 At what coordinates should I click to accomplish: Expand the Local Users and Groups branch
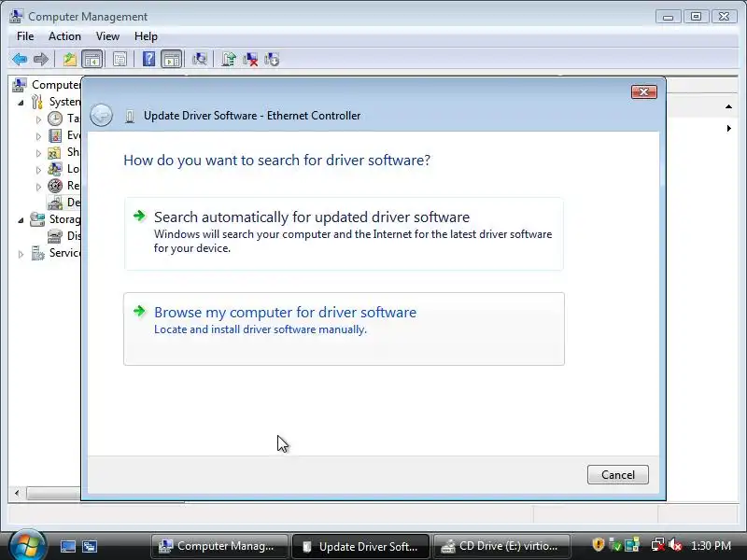pyautogui.click(x=38, y=170)
